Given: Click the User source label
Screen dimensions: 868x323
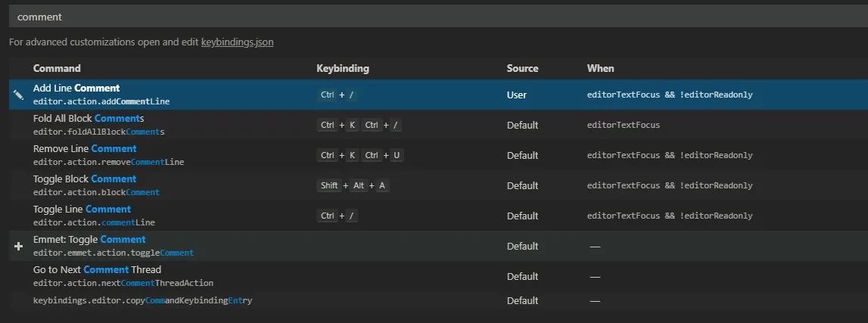Looking at the screenshot, I should (517, 95).
